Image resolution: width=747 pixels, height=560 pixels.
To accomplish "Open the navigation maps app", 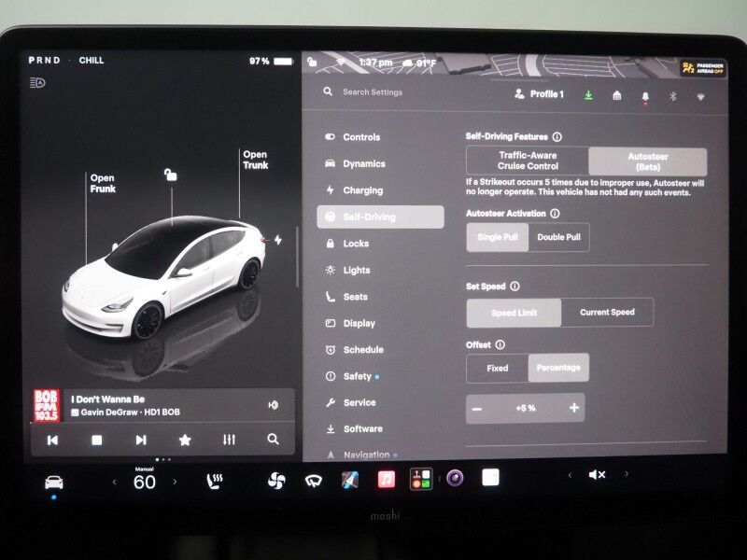I will tap(350, 480).
